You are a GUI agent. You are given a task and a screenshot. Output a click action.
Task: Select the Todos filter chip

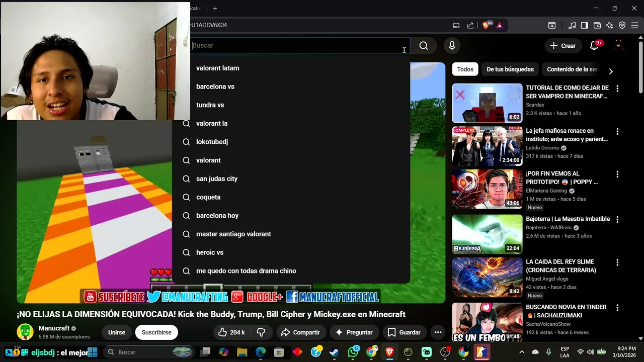[465, 69]
